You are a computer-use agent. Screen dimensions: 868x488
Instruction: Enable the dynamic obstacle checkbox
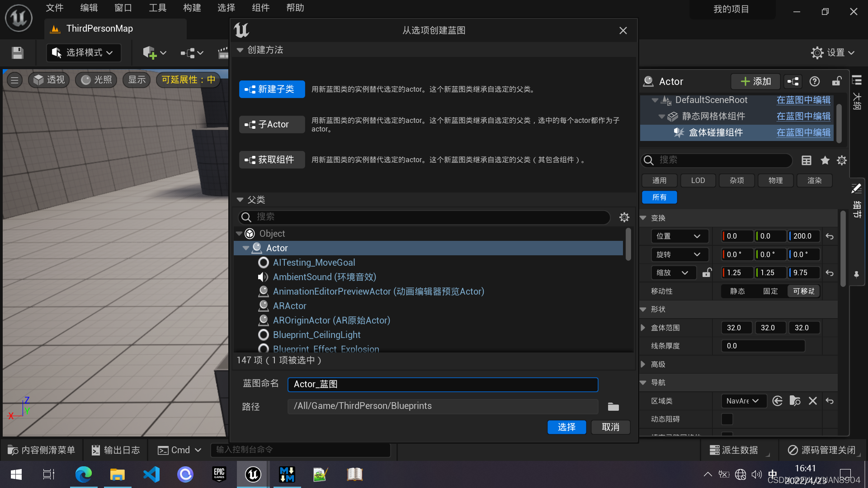[727, 419]
